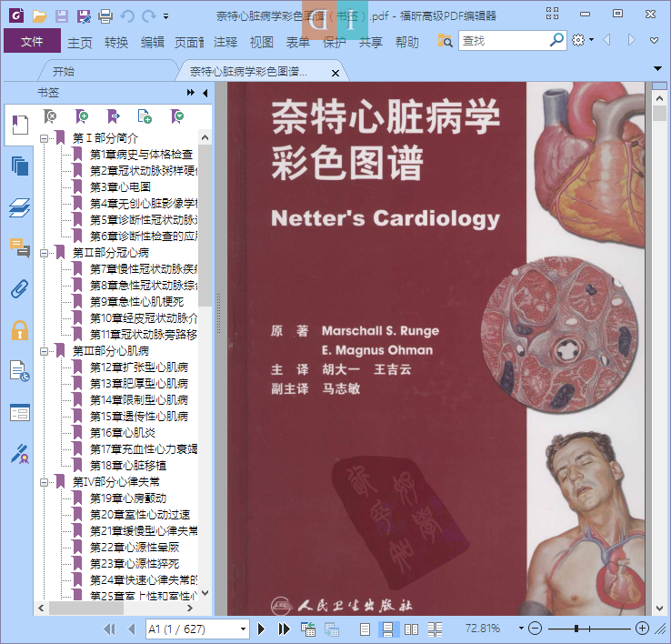Open the Layers sidebar panel

click(x=20, y=207)
